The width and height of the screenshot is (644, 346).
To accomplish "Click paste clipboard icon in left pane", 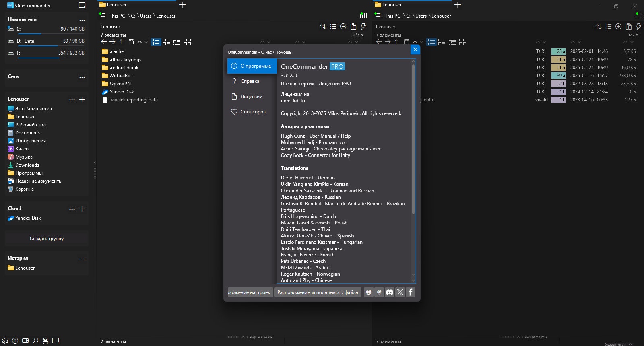I will (x=353, y=27).
